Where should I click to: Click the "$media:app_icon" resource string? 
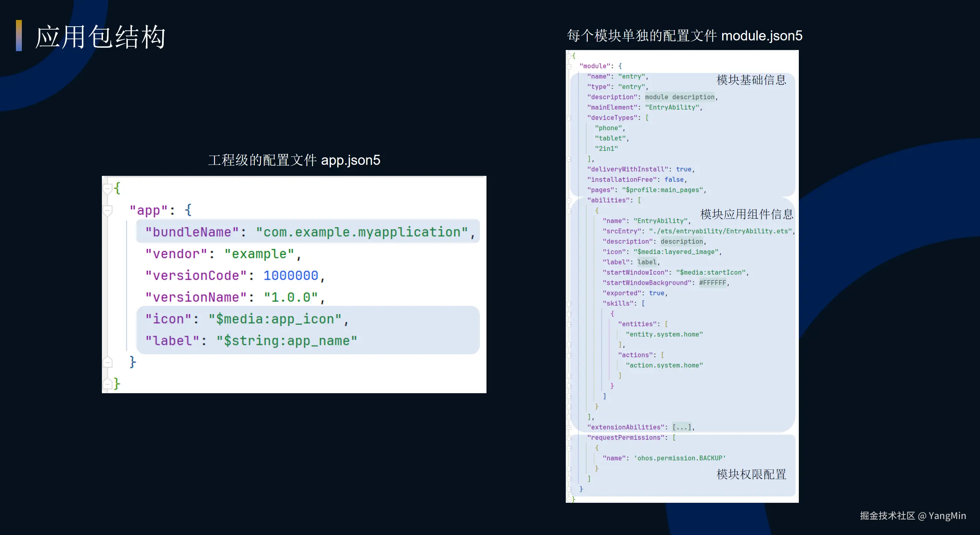tap(275, 319)
